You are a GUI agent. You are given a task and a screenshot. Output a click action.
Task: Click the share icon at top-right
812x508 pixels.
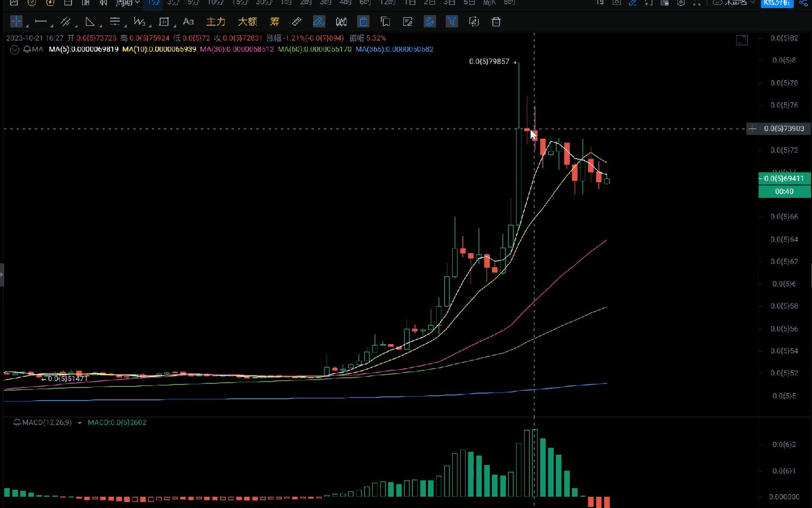(803, 3)
